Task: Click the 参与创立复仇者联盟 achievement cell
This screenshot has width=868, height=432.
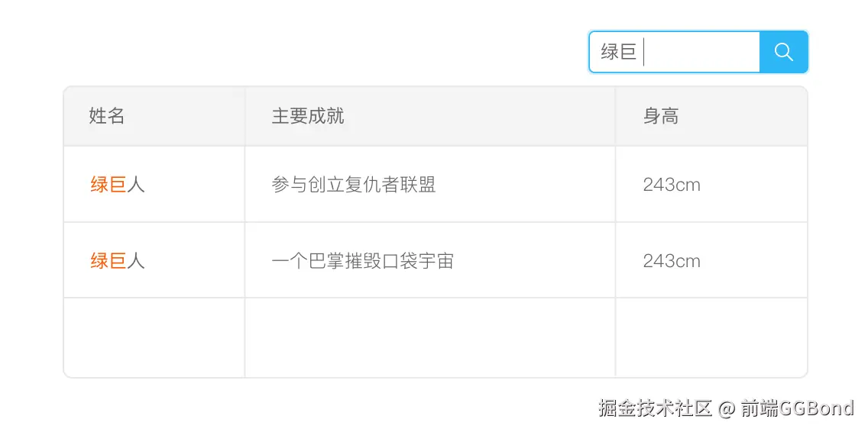Action: 430,184
